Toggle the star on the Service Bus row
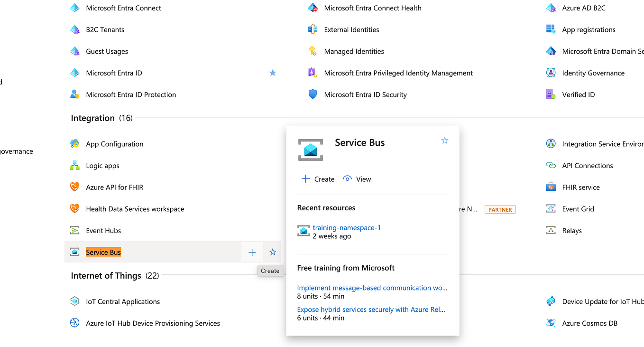 pyautogui.click(x=272, y=252)
